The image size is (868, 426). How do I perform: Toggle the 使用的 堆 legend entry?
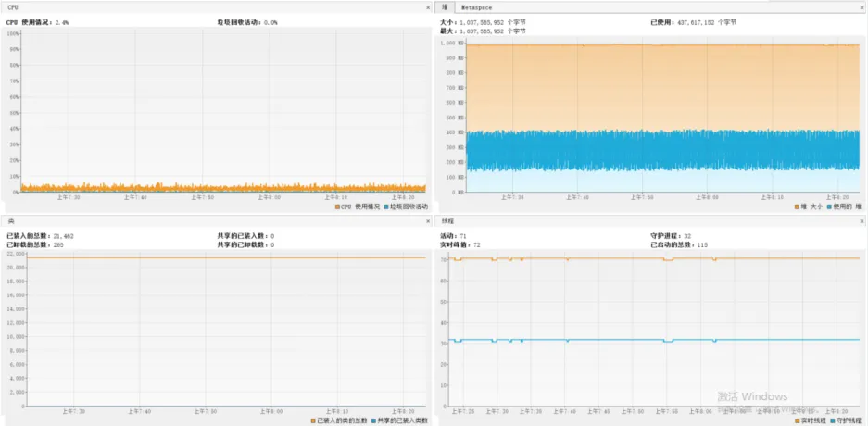coord(844,207)
